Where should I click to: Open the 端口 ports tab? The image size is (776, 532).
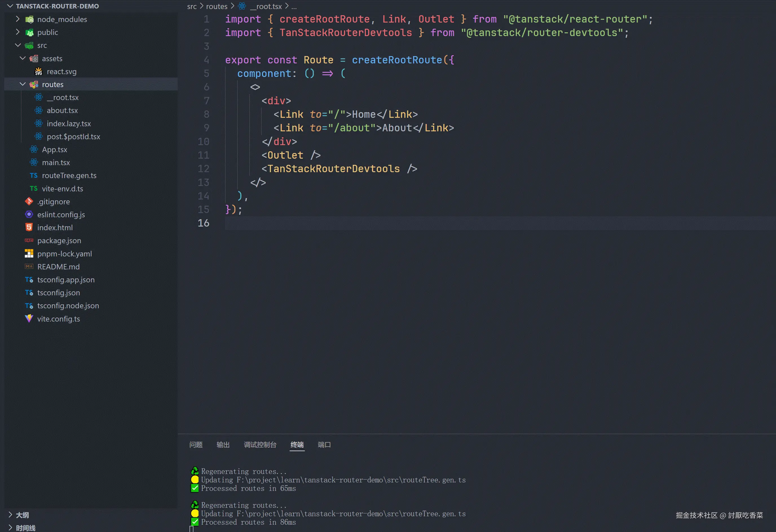(324, 445)
